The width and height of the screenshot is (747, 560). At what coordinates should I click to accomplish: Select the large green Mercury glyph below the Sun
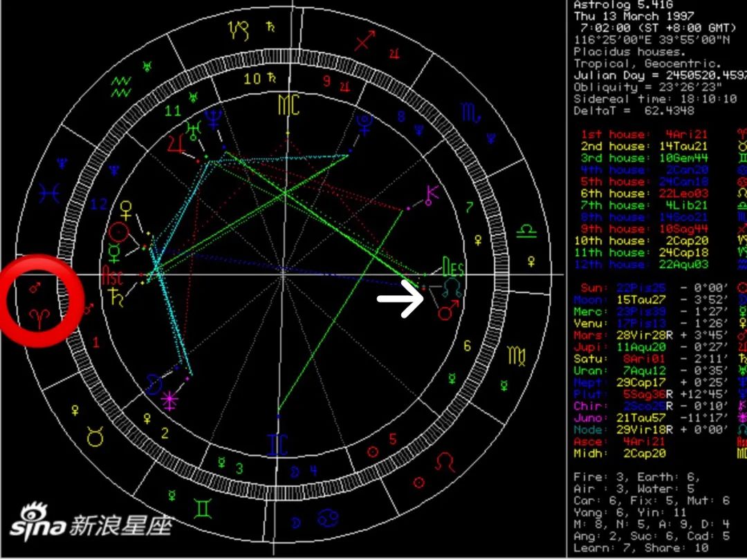coord(114,253)
